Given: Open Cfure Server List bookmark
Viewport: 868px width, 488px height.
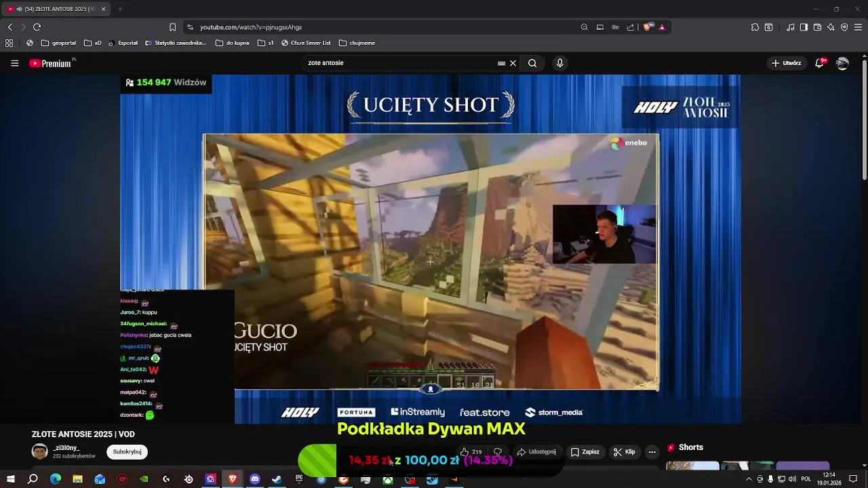Looking at the screenshot, I should tap(305, 43).
